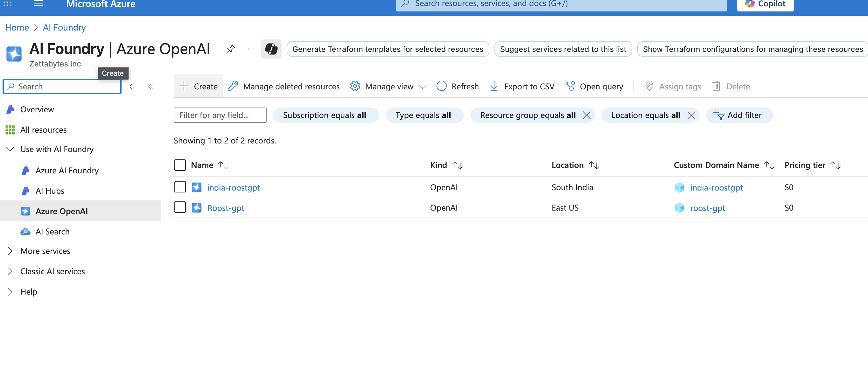
Task: Open Location equals all filter
Action: pos(646,115)
